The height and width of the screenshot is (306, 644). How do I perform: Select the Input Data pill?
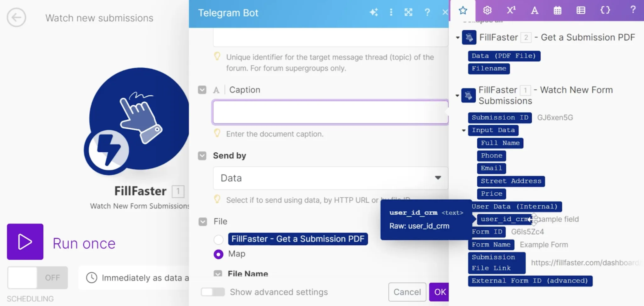[x=493, y=130]
